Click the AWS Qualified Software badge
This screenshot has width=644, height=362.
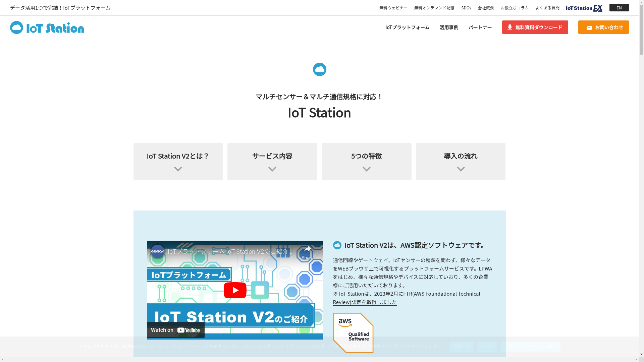353,333
